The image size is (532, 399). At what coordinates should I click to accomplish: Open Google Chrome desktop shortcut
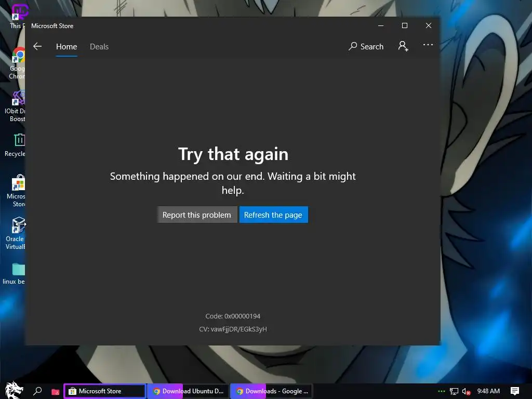point(17,63)
